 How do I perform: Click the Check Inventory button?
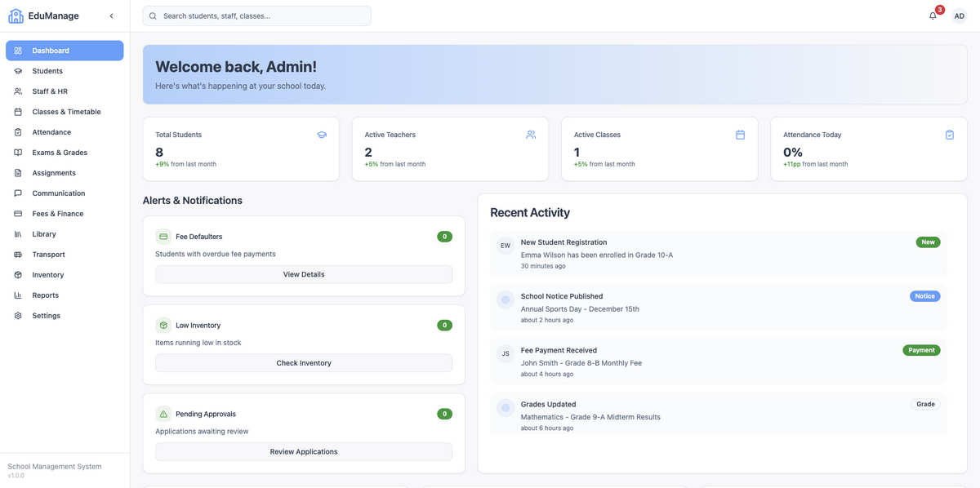304,363
